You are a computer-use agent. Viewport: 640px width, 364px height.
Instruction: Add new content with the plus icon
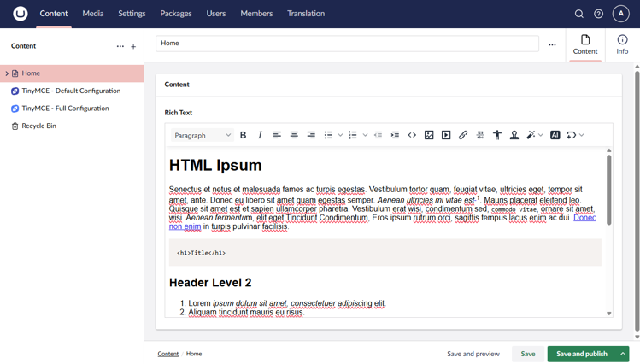pos(133,46)
